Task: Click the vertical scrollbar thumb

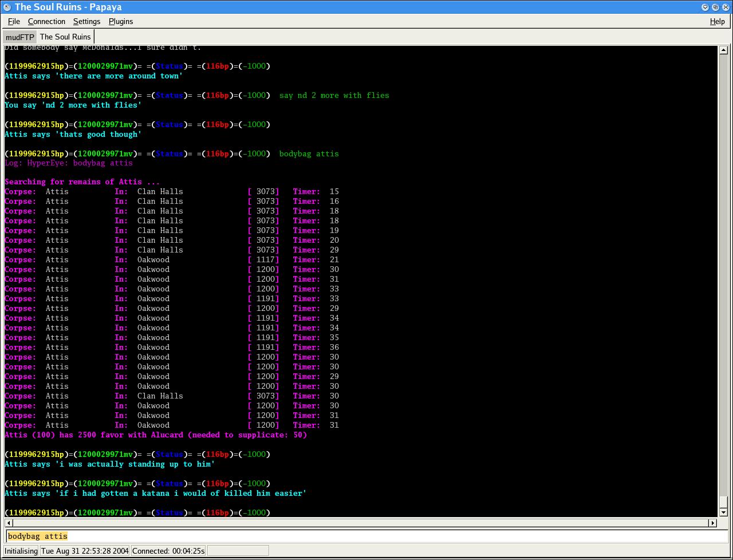Action: pyautogui.click(x=723, y=502)
